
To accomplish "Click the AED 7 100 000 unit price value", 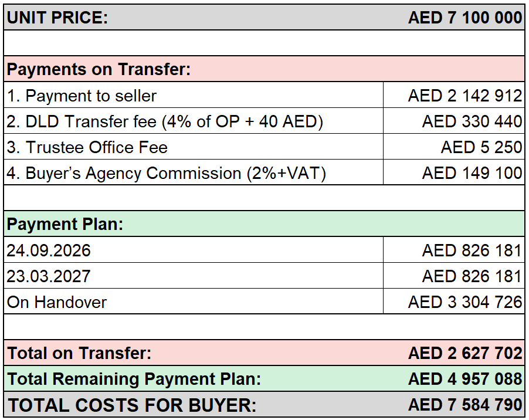I will pyautogui.click(x=465, y=18).
